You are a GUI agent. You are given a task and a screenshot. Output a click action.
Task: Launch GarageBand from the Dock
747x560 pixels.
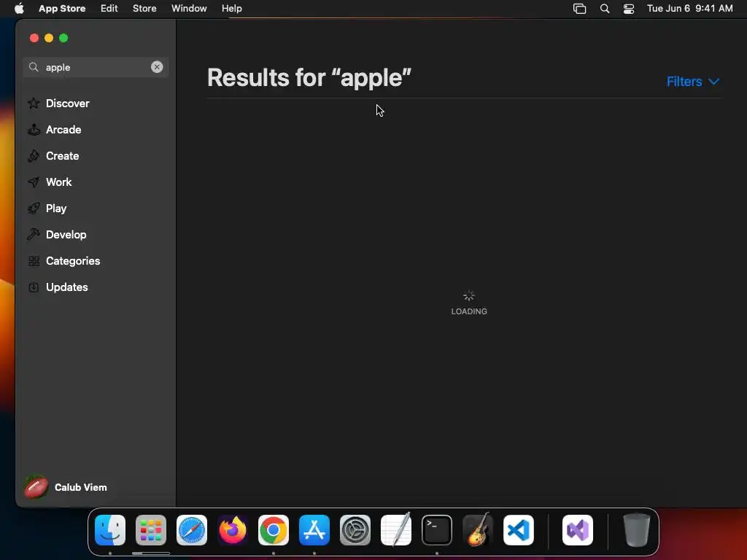click(x=478, y=530)
